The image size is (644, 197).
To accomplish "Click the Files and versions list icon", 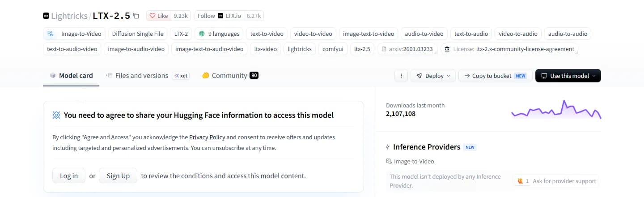I will coord(109,76).
